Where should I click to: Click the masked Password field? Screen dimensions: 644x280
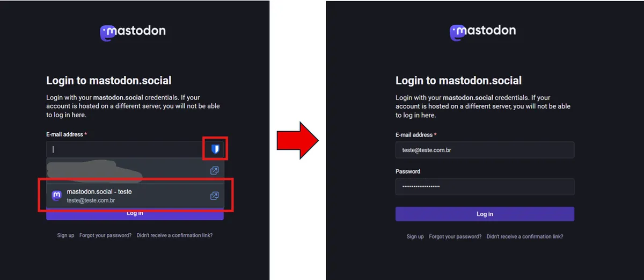(485, 186)
